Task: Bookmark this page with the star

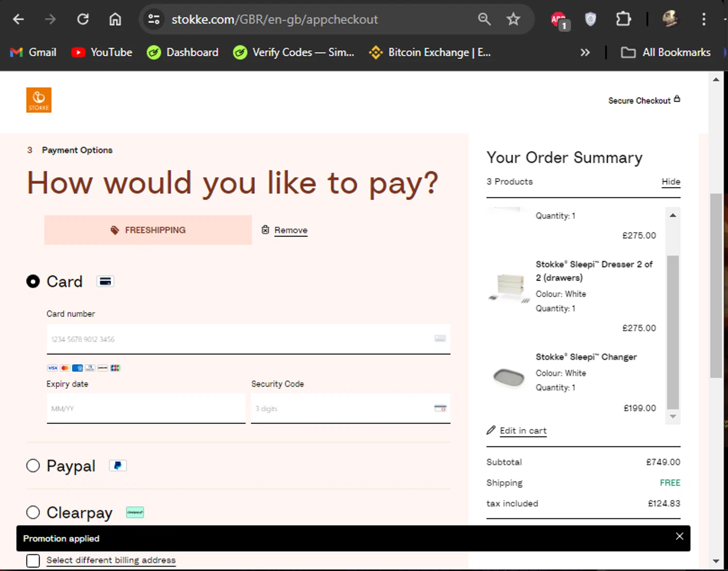Action: [x=513, y=19]
